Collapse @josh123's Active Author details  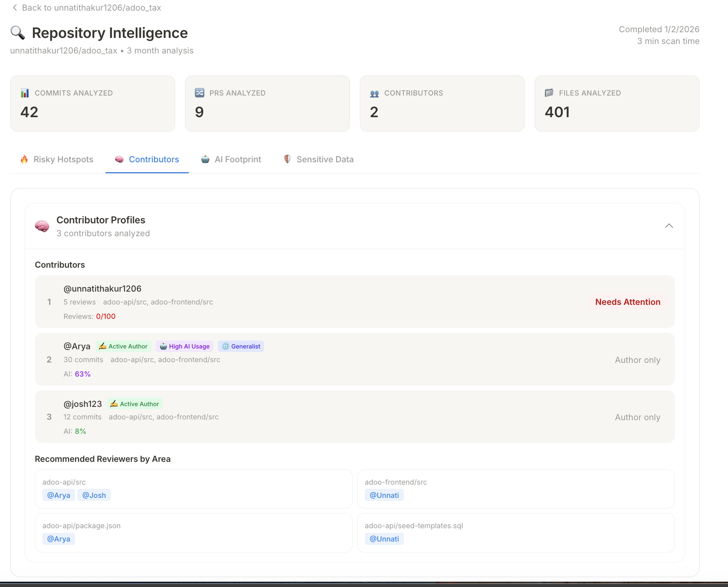134,404
